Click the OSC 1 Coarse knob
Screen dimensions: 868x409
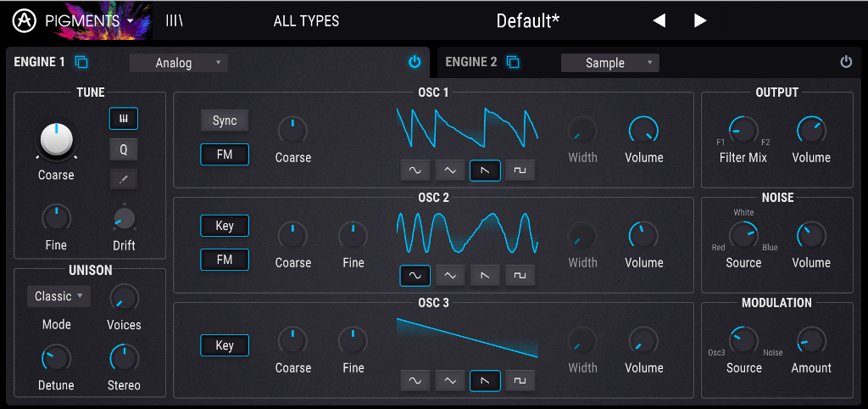292,131
